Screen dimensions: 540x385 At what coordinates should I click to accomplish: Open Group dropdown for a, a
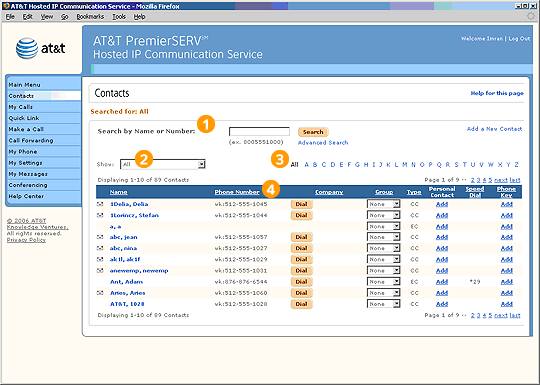pos(383,227)
